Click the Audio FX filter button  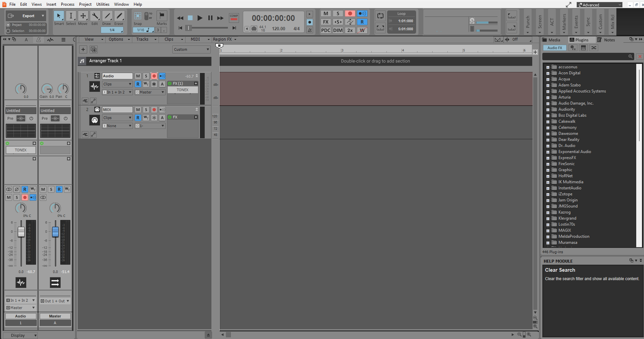point(554,48)
